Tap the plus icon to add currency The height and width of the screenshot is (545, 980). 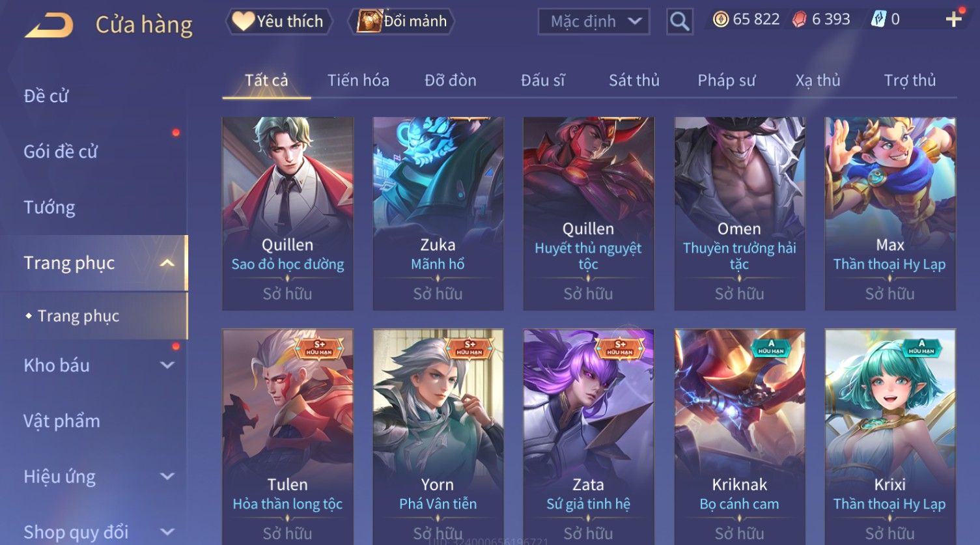click(954, 19)
